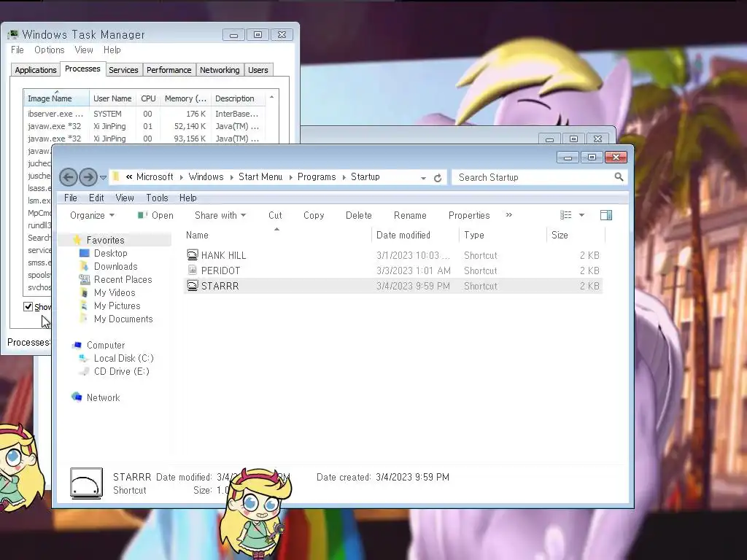Click the Microsoft breadcrumb segment
The height and width of the screenshot is (560, 747).
[155, 176]
